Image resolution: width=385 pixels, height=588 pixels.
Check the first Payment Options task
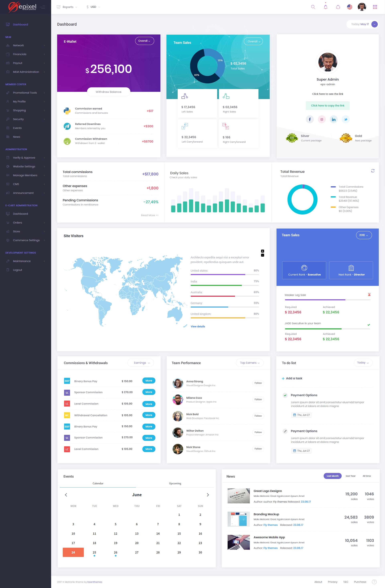point(285,395)
